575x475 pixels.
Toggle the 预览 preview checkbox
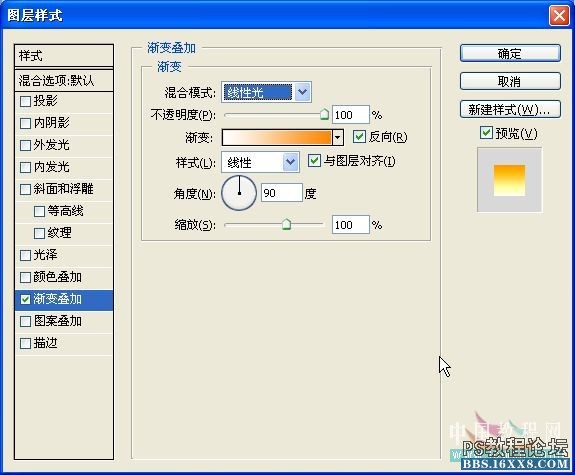click(x=486, y=133)
